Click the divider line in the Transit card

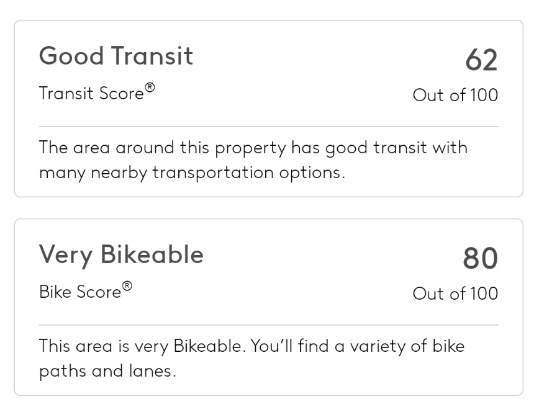(x=268, y=126)
